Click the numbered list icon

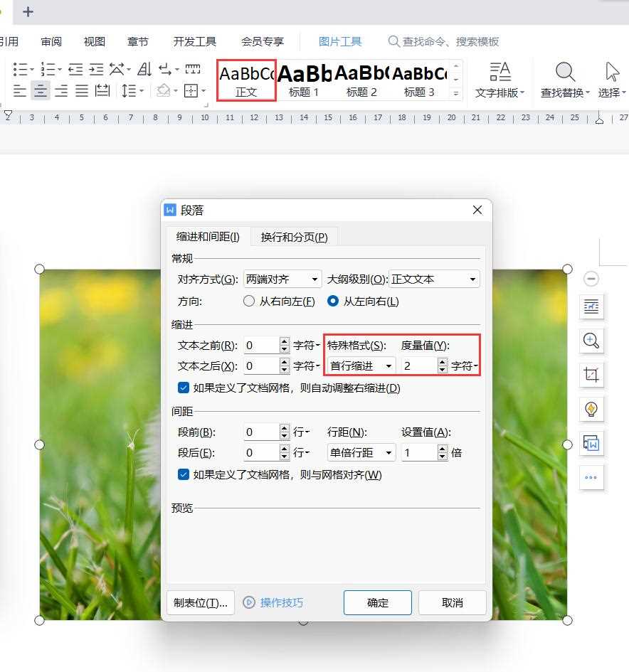point(48,70)
